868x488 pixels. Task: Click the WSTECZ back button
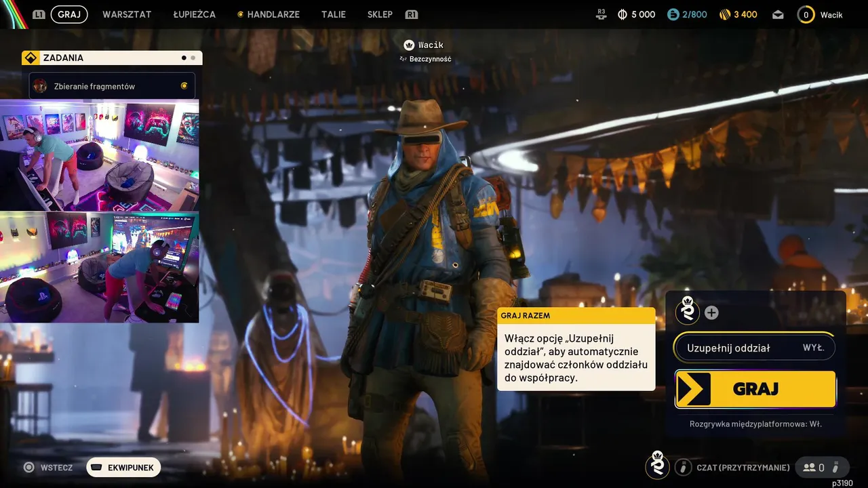click(x=48, y=467)
